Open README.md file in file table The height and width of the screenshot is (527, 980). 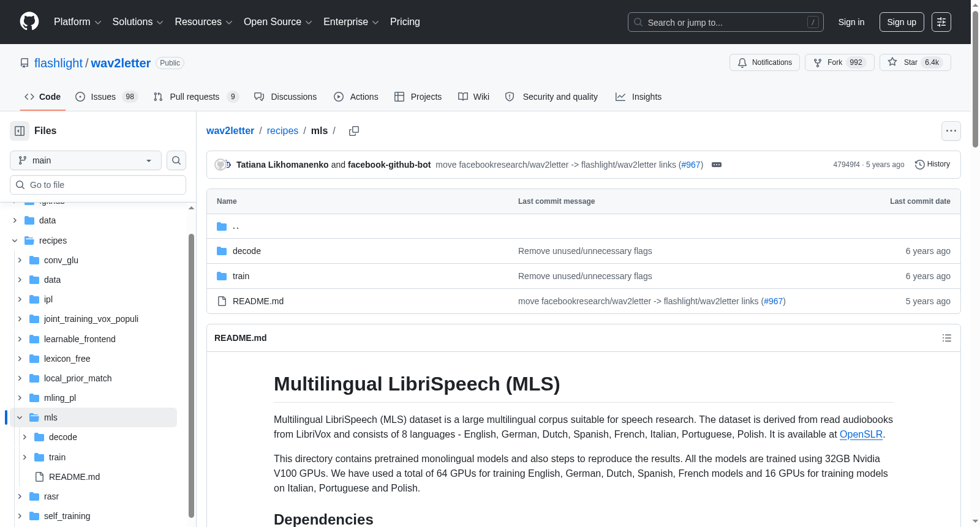(x=258, y=301)
